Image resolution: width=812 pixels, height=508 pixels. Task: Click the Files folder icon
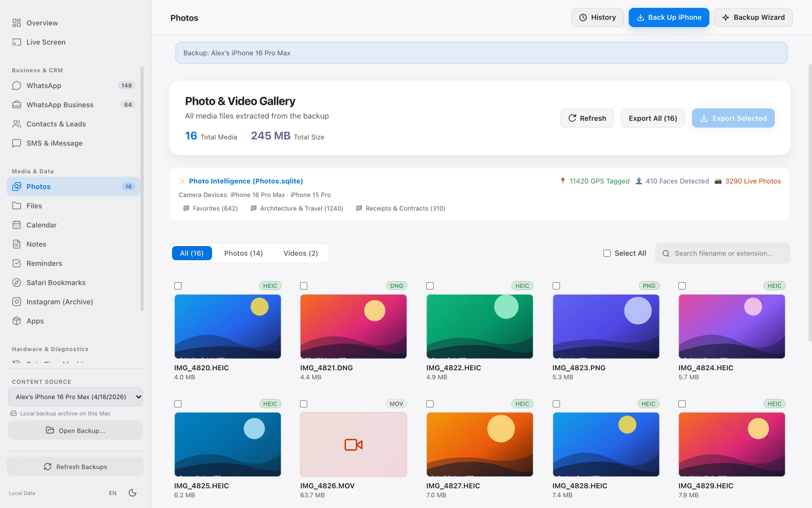[17, 205]
